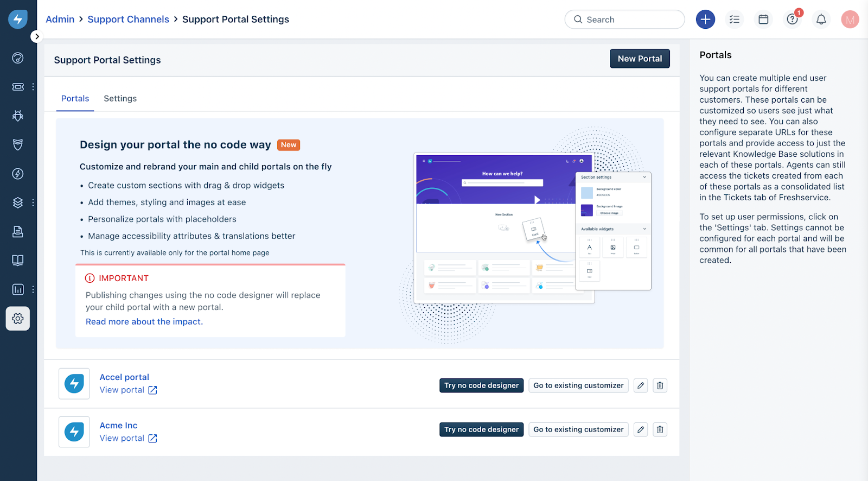Click the Freshservice lightning logo
This screenshot has height=481, width=868.
[x=18, y=19]
